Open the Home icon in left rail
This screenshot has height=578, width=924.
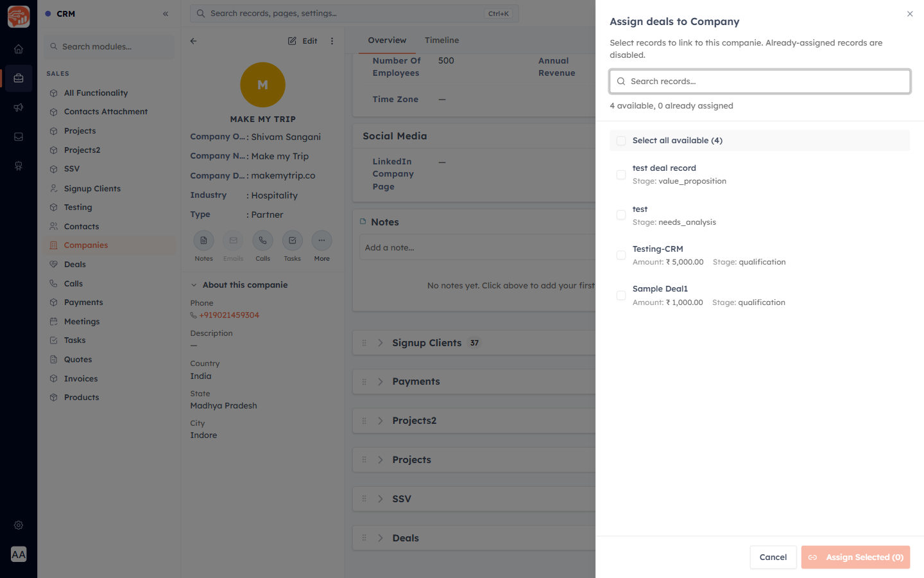[x=19, y=49]
